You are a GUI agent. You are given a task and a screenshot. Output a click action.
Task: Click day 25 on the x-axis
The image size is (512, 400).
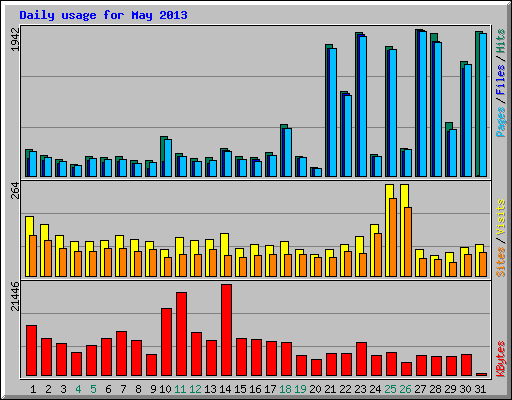pos(390,389)
